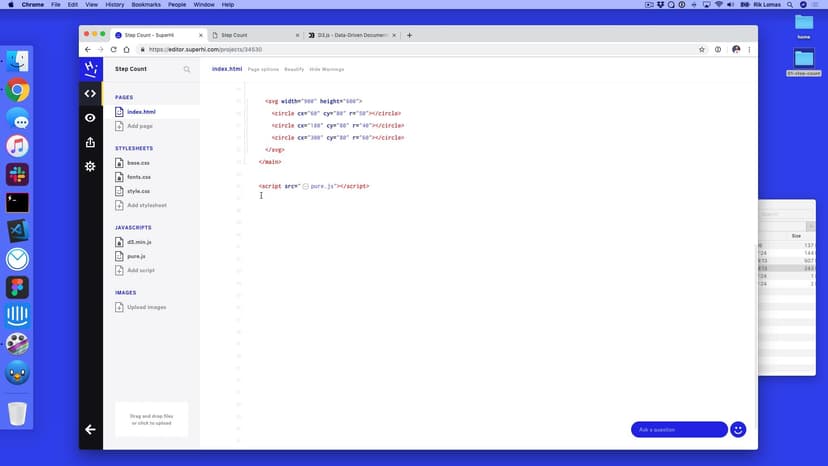Click Hide Warnings toggle in editor header
This screenshot has width=828, height=466.
point(327,70)
